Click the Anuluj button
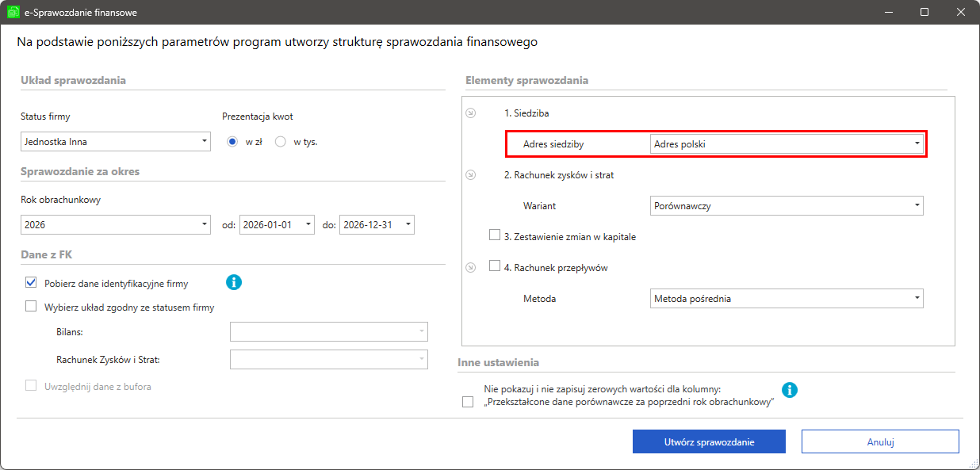This screenshot has height=470, width=980. click(880, 441)
